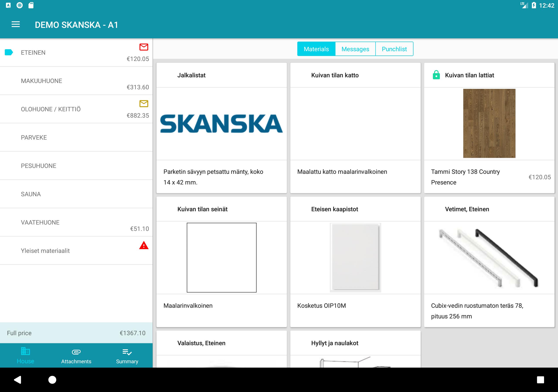This screenshot has height=392, width=558.
Task: Open the Hyllyt ja naulakot card
Action: pyautogui.click(x=355, y=349)
